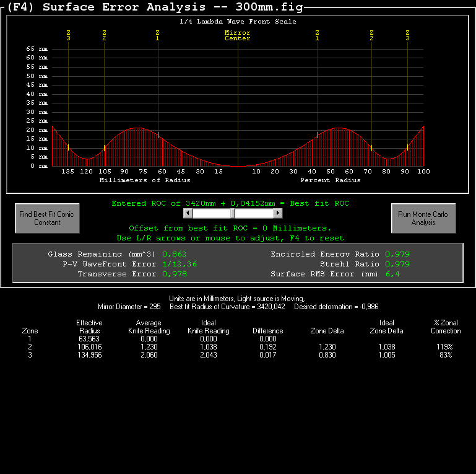Click the Transverse Error value 0,978
This screenshot has height=474, width=476.
point(174,274)
